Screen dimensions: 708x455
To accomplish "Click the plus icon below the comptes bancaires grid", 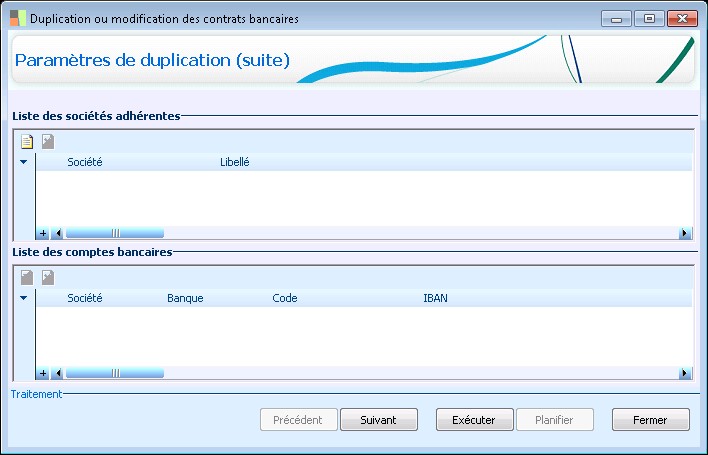I will click(43, 373).
